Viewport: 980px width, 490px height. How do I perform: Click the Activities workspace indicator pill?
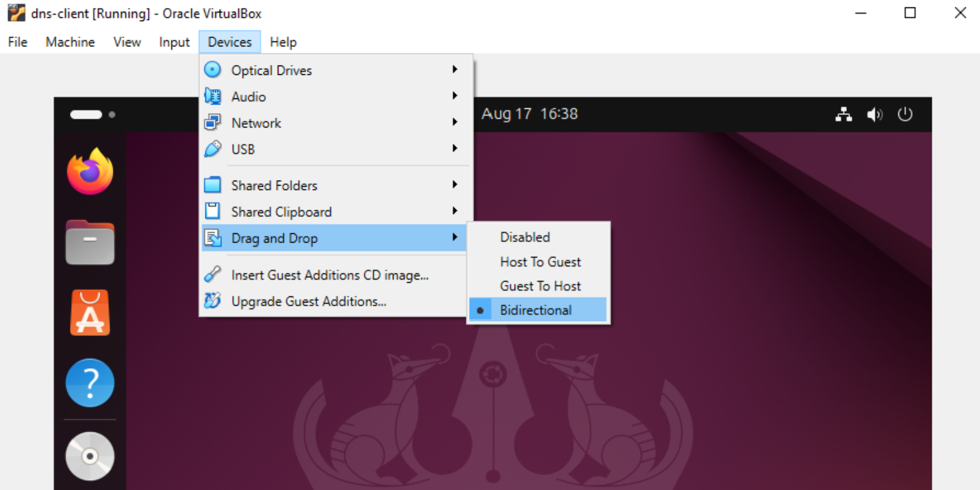86,114
